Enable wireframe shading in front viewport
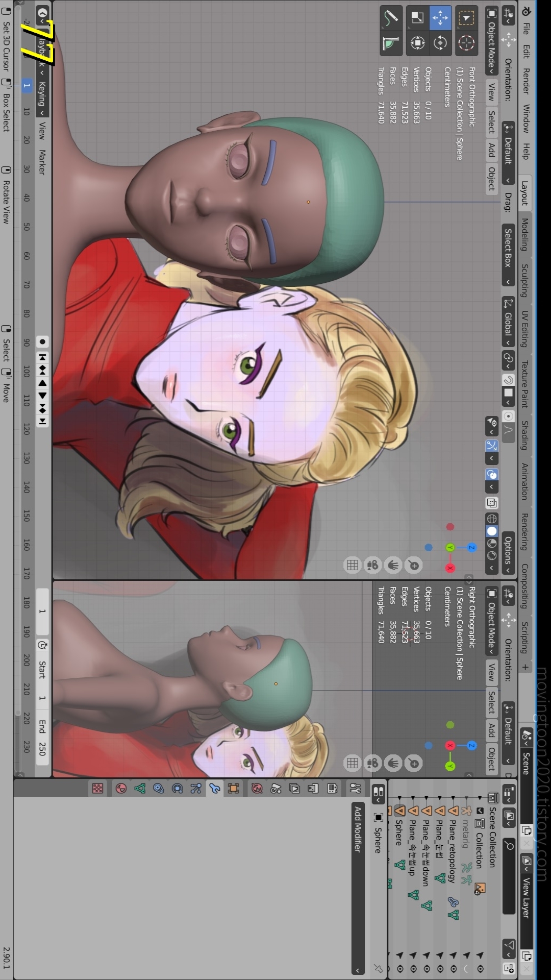Image resolution: width=551 pixels, height=980 pixels. coord(492,519)
